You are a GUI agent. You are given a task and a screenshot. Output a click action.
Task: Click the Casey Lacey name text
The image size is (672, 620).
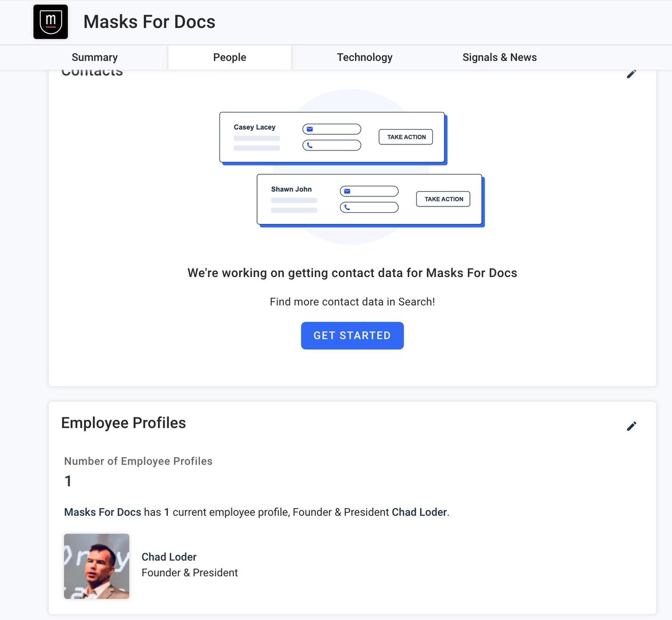tap(255, 127)
